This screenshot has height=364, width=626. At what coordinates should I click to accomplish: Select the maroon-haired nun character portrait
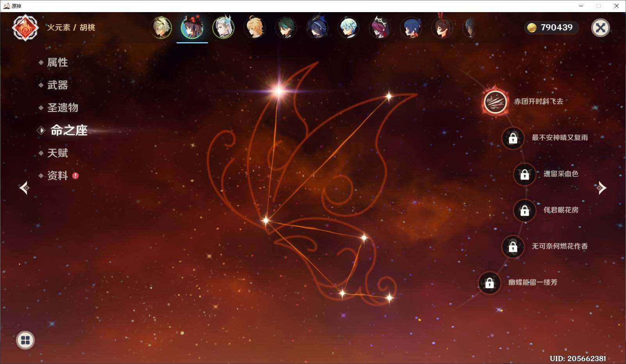tap(380, 27)
